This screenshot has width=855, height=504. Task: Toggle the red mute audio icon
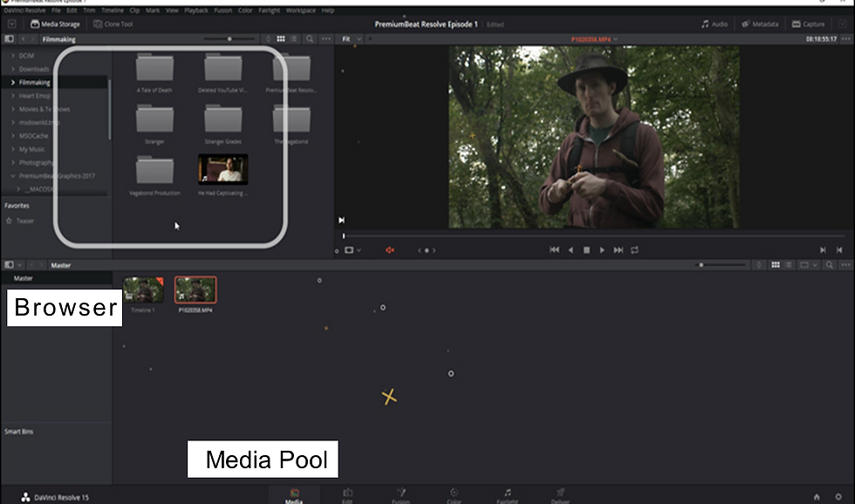390,250
